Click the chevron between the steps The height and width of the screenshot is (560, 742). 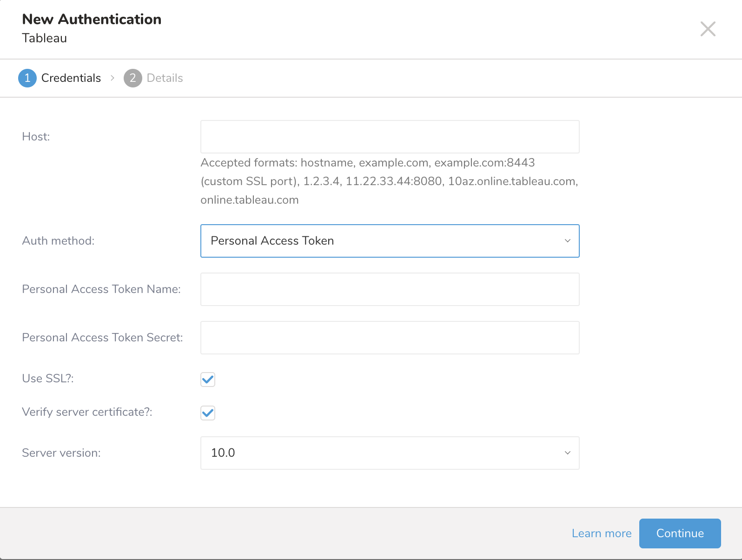click(x=113, y=78)
